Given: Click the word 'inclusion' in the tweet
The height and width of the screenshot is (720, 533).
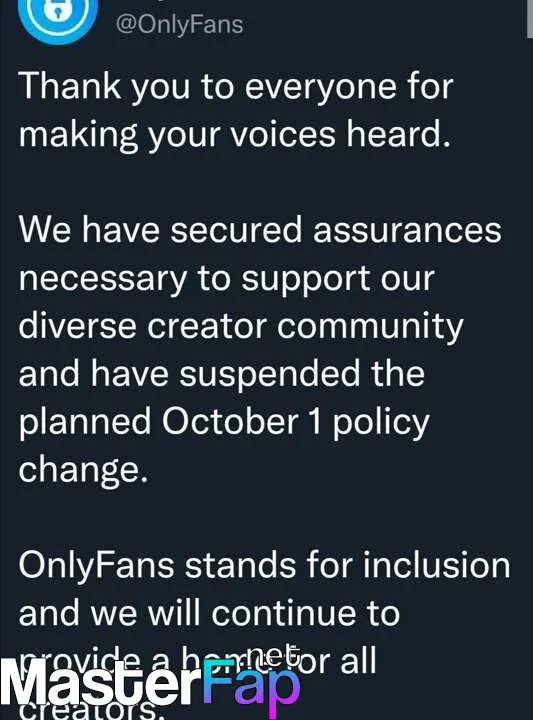Looking at the screenshot, I should click(437, 565).
